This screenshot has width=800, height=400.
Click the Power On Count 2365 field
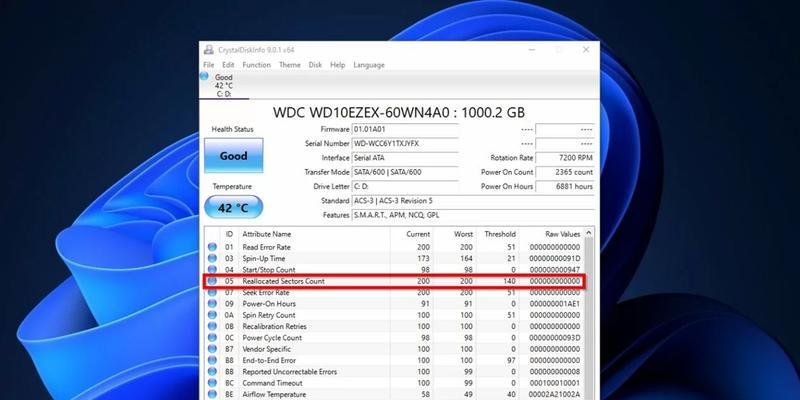pos(565,172)
